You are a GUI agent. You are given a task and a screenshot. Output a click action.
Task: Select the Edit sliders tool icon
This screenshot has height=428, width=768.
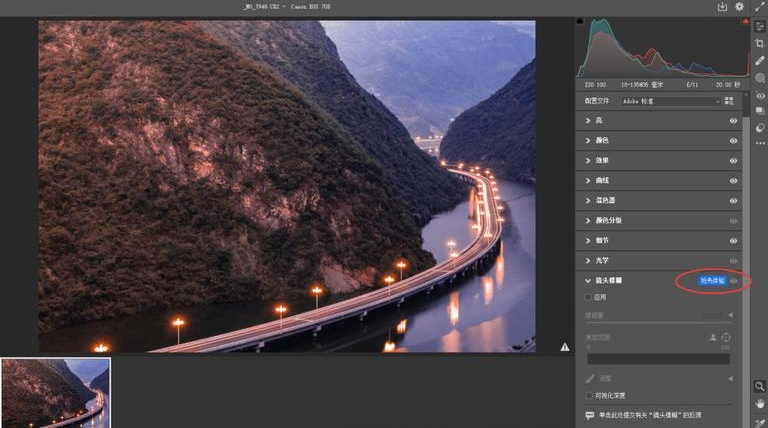tap(760, 26)
